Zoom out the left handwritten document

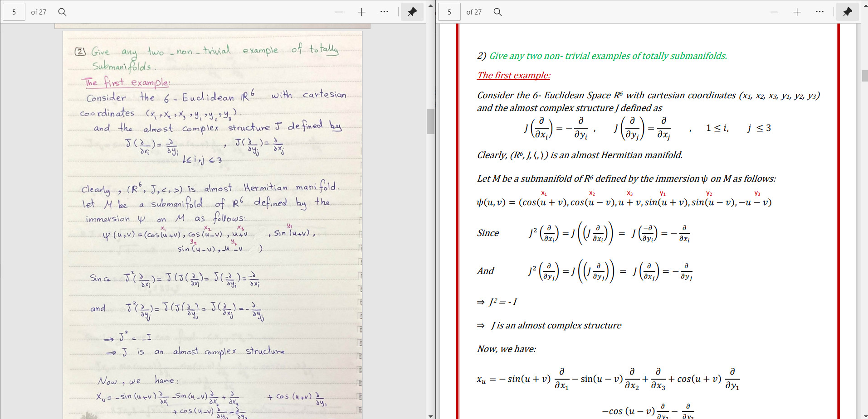339,12
